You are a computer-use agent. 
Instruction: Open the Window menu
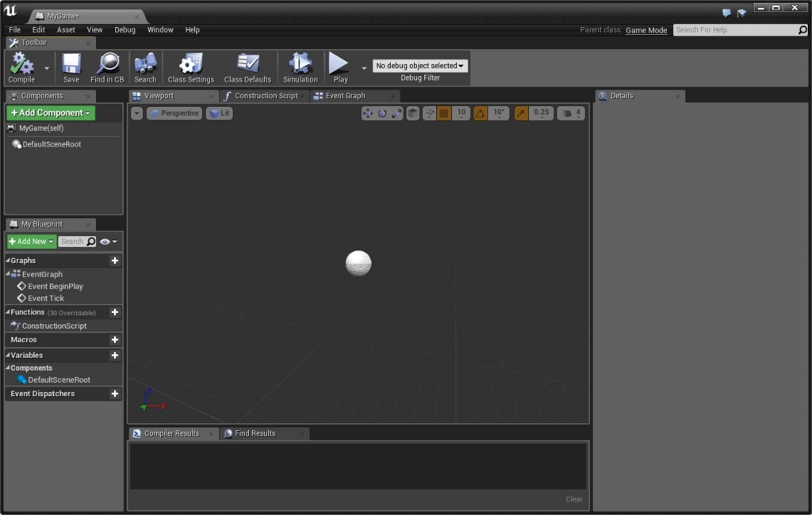coord(160,30)
